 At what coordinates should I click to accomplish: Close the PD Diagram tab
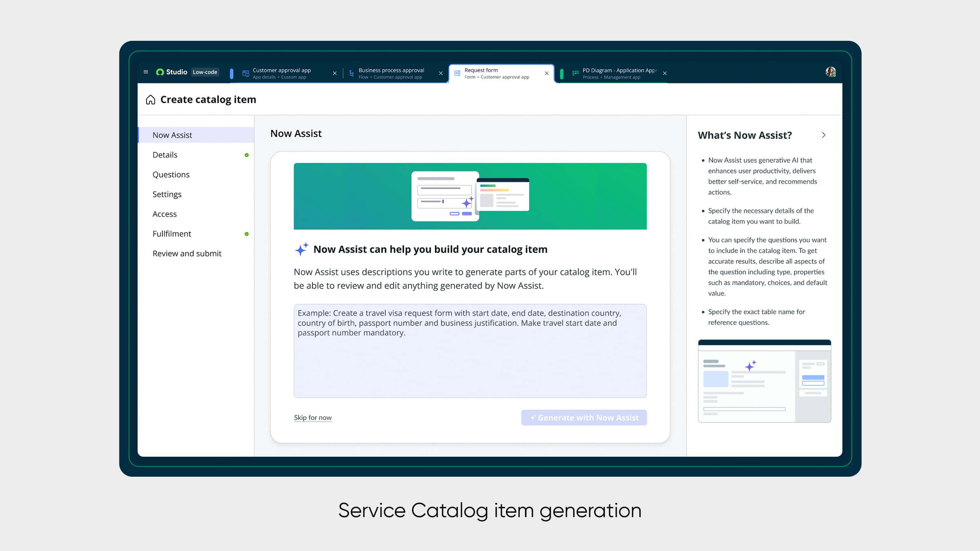(665, 73)
